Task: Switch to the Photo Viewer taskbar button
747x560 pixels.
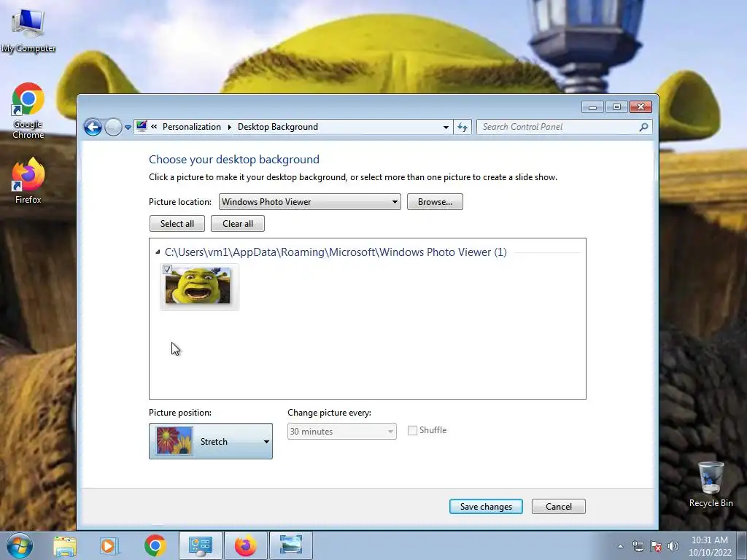Action: (x=291, y=545)
